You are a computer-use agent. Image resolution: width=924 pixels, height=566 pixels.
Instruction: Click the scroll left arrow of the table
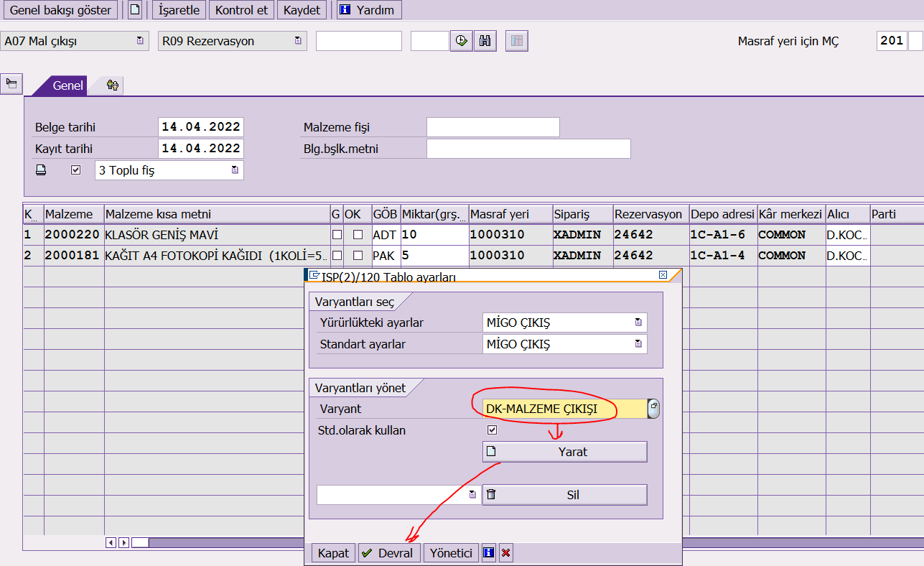click(111, 542)
